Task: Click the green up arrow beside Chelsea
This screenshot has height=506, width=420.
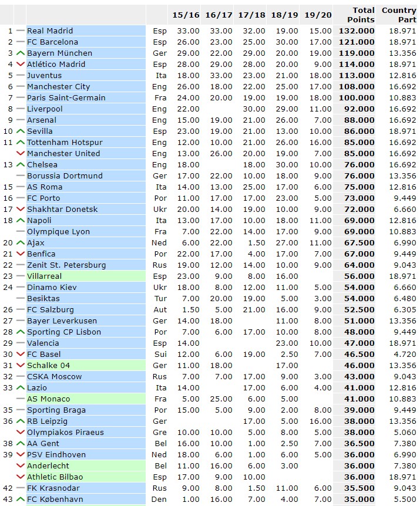Action: (21, 164)
